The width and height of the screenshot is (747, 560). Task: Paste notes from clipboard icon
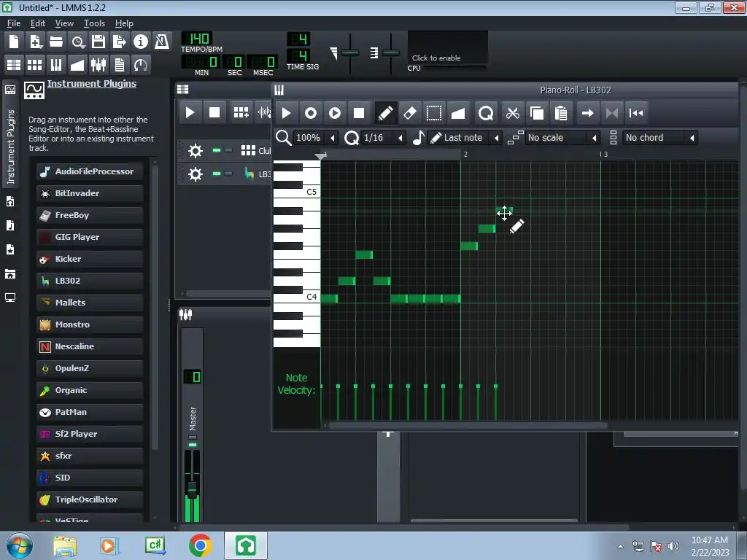[x=561, y=113]
